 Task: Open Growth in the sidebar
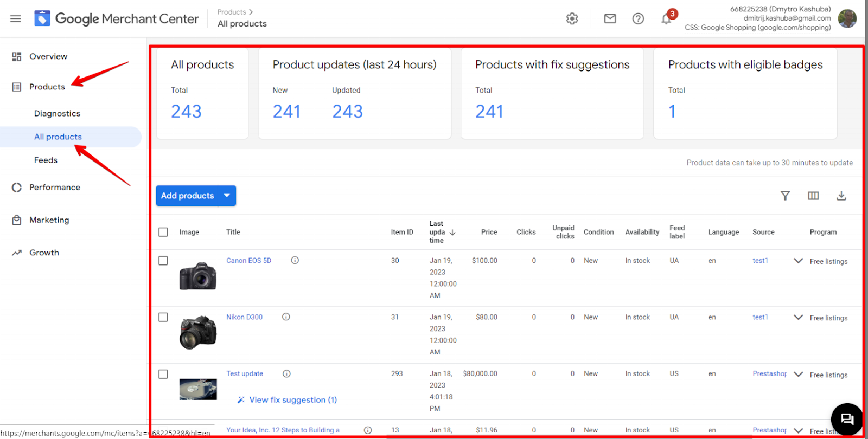coord(44,253)
